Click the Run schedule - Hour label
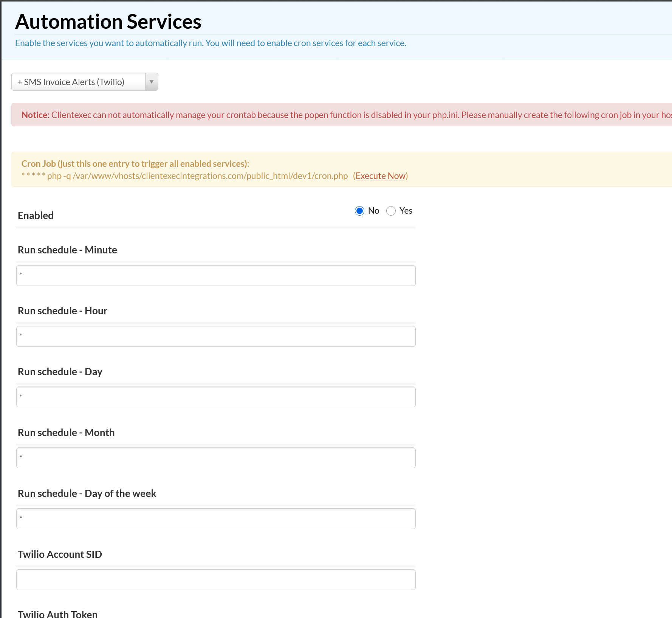Viewport: 672px width, 618px height. [x=62, y=311]
